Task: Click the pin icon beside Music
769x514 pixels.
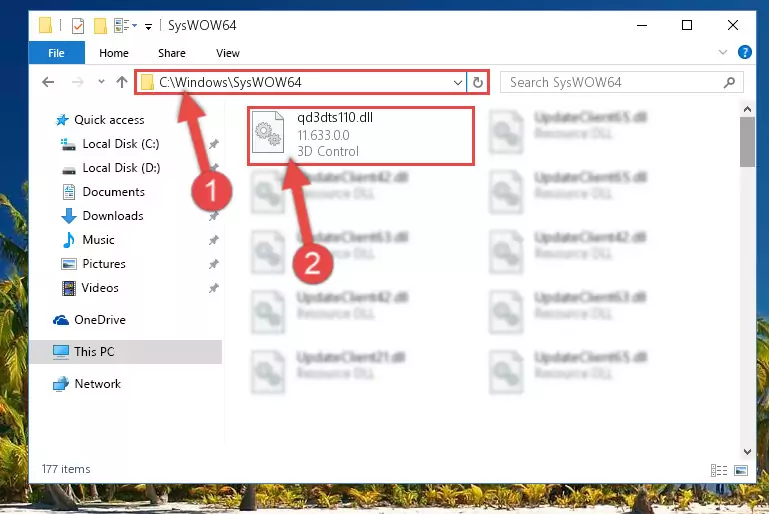Action: coord(213,240)
